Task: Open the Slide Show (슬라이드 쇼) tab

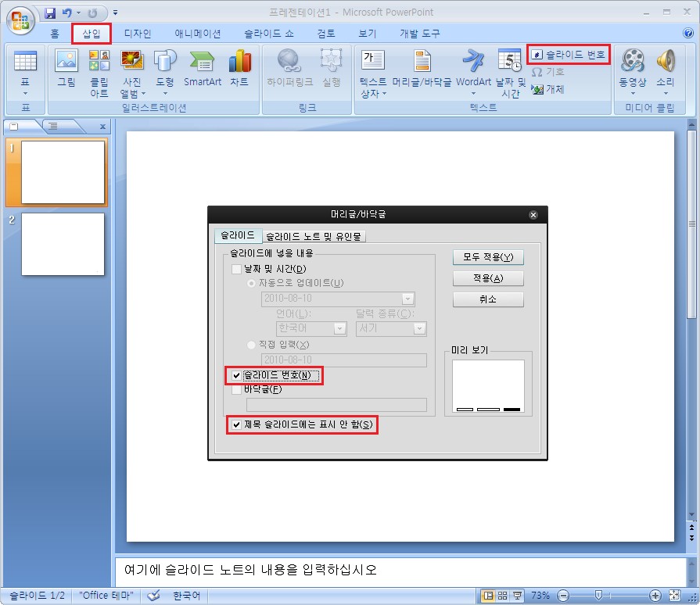Action: (x=269, y=34)
